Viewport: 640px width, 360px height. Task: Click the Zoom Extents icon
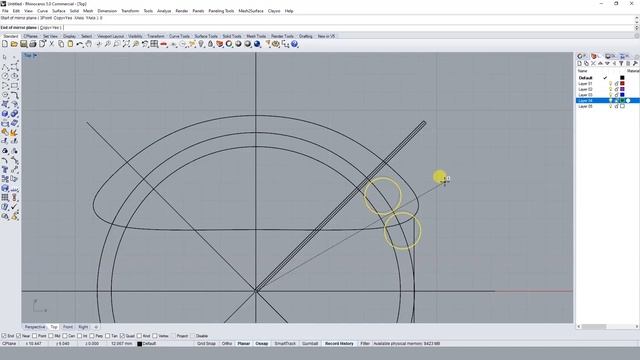tap(126, 44)
